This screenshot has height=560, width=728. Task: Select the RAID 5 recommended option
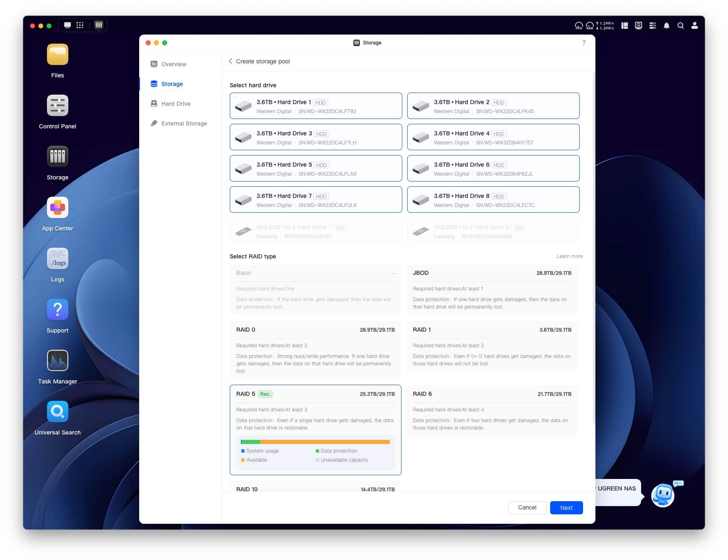point(315,430)
